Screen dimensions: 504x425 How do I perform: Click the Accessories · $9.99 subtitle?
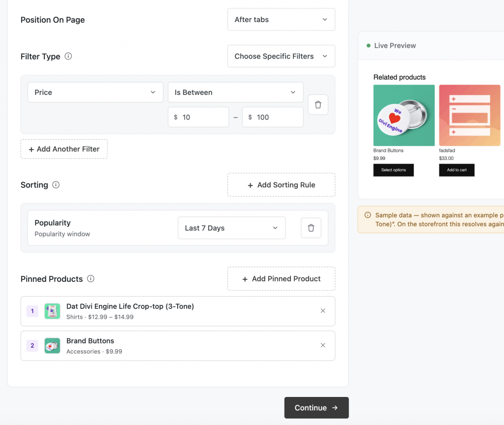[x=94, y=351]
